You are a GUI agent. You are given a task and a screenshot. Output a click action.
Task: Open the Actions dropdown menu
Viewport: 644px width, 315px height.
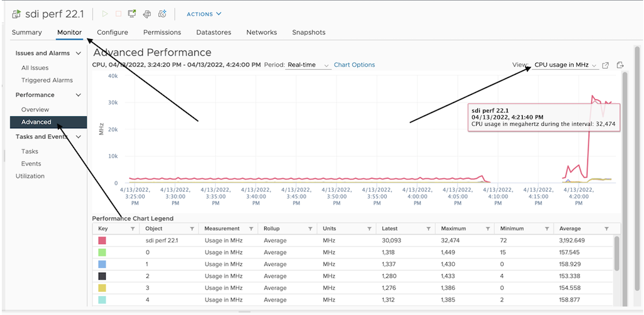click(204, 14)
